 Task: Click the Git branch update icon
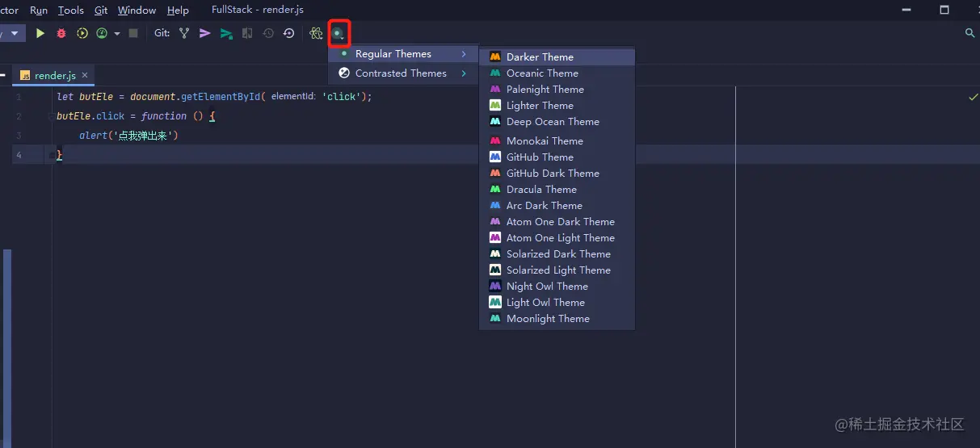(x=184, y=33)
